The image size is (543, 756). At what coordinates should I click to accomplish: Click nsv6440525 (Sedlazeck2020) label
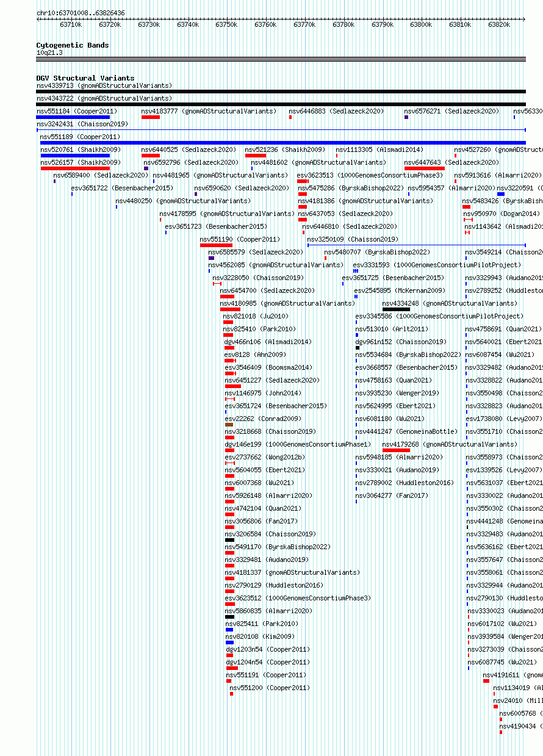point(189,149)
